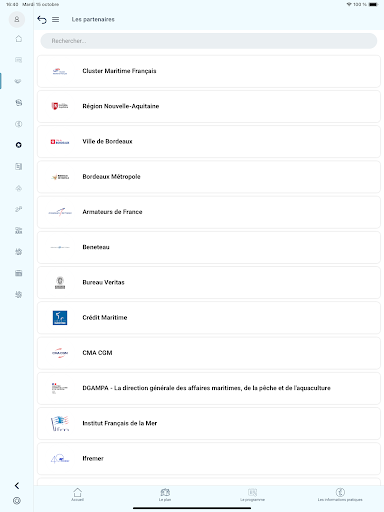Click the Bordeaux Métropole logo
This screenshot has height=512, width=384.
click(60, 177)
